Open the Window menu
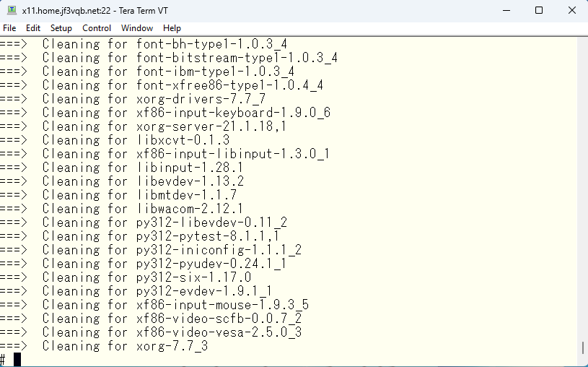Screen dimensions: 588x367 tap(137, 28)
